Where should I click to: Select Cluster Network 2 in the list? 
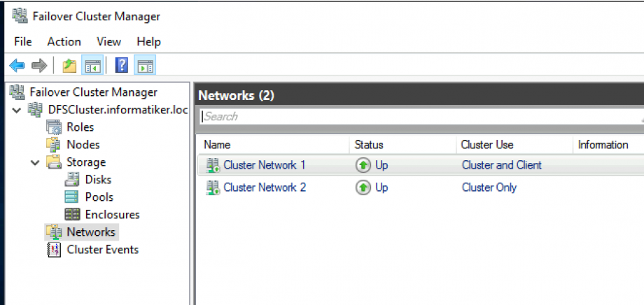(264, 187)
